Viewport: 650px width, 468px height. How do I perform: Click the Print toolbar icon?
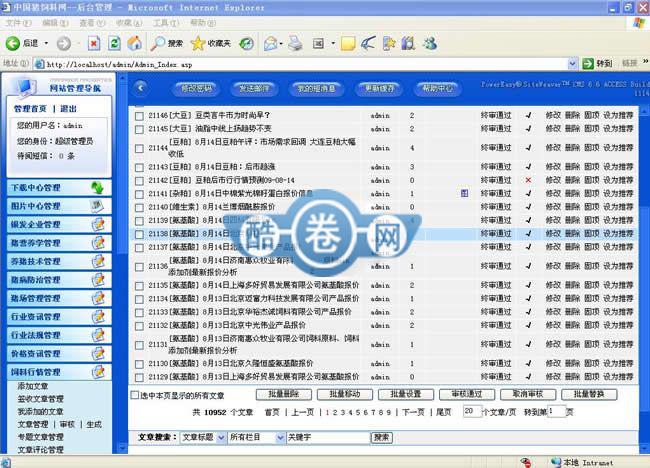295,43
